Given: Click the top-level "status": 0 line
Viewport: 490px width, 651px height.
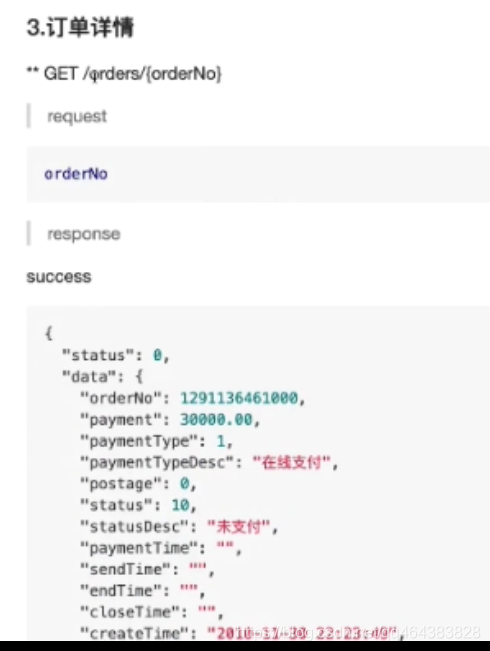Looking at the screenshot, I should coord(115,355).
